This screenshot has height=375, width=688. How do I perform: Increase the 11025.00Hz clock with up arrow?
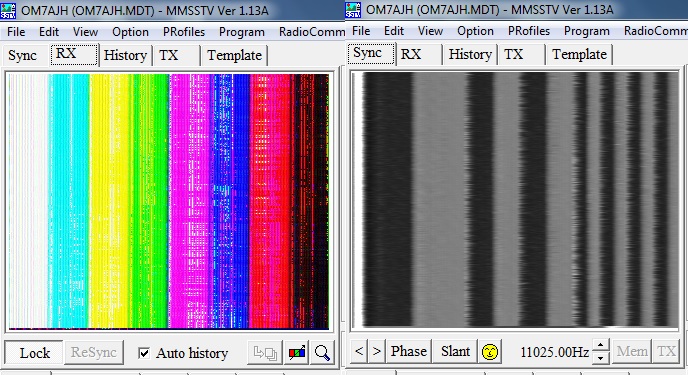point(600,345)
